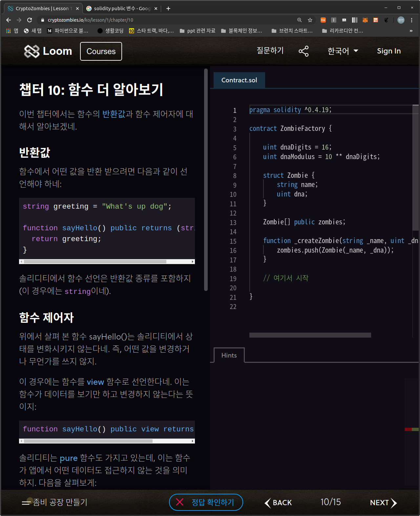Open the 블록체인 정보 bookmark folder

(x=242, y=31)
